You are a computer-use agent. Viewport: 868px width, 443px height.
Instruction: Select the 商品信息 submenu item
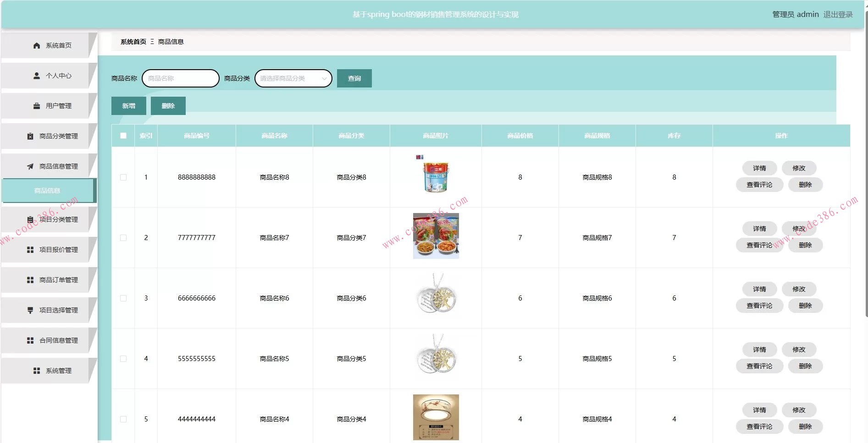click(49, 191)
